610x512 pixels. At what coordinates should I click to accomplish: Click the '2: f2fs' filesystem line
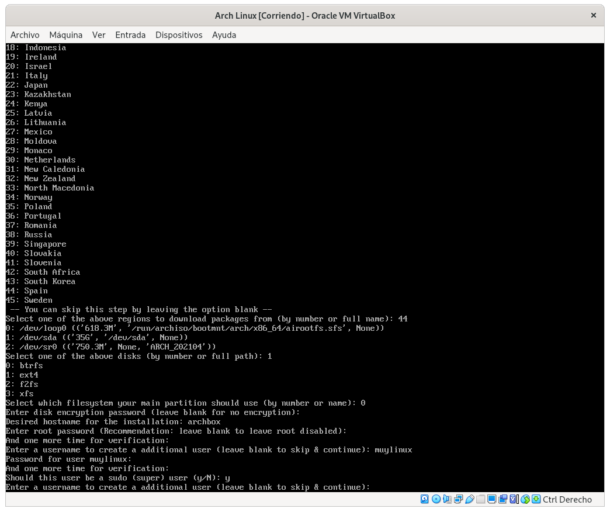[22, 384]
